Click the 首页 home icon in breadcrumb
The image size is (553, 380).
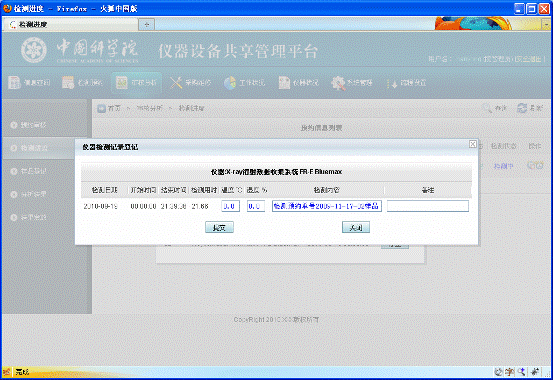pyautogui.click(x=101, y=108)
